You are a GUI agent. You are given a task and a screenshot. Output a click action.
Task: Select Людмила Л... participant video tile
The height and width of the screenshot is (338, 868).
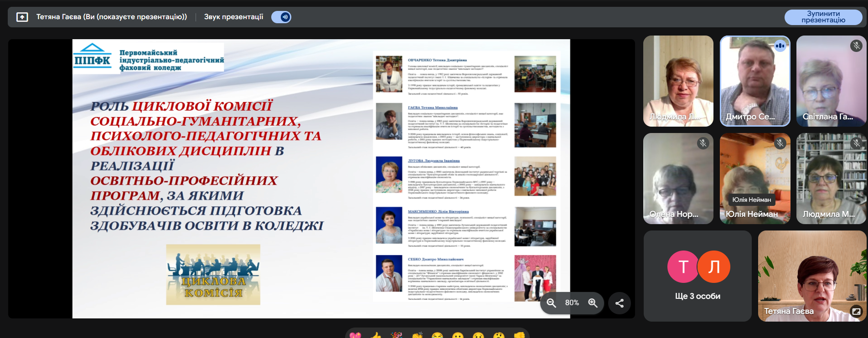678,81
